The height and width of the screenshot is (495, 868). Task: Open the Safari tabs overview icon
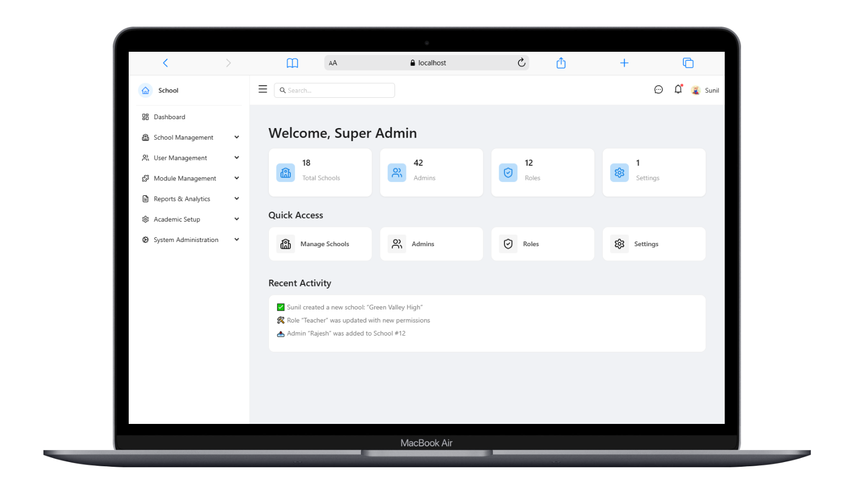tap(687, 63)
